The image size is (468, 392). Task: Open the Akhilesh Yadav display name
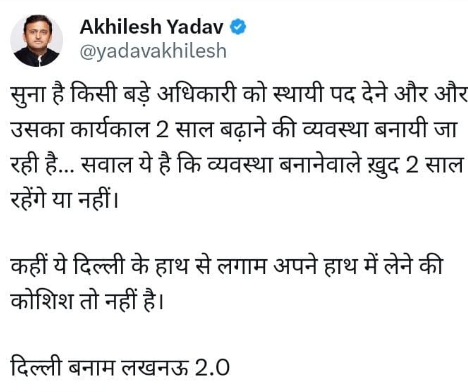(152, 27)
